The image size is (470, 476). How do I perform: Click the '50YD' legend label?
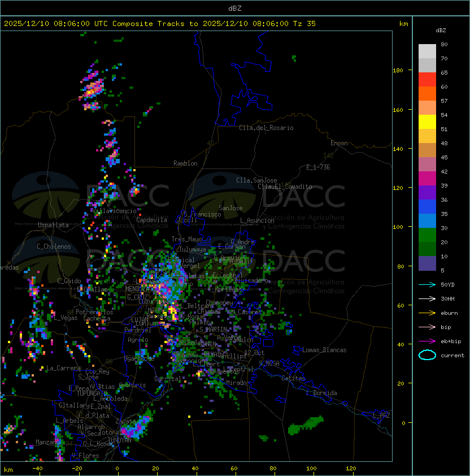447,285
